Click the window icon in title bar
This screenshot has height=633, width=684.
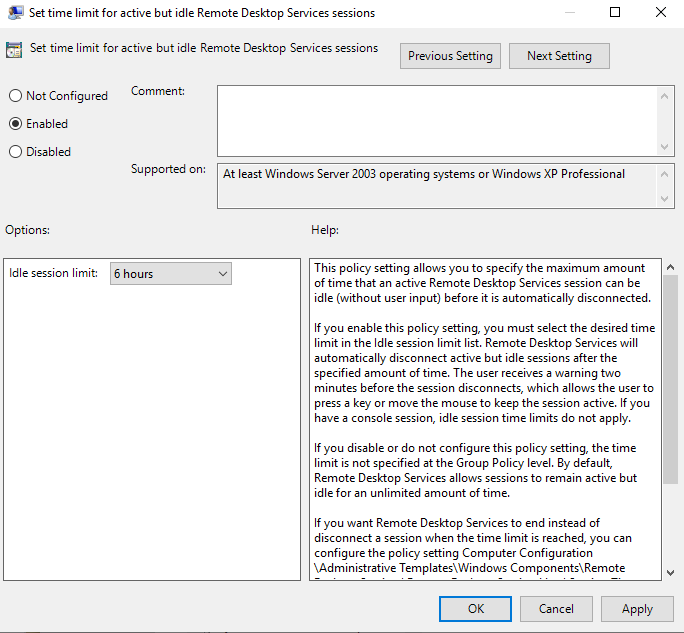click(14, 13)
